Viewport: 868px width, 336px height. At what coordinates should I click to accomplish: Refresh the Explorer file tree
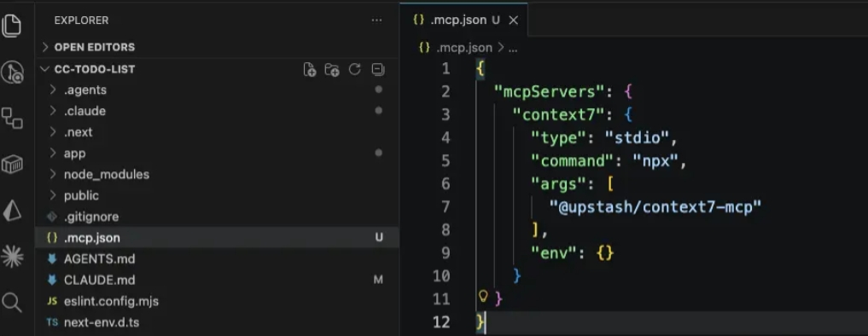[x=355, y=69]
